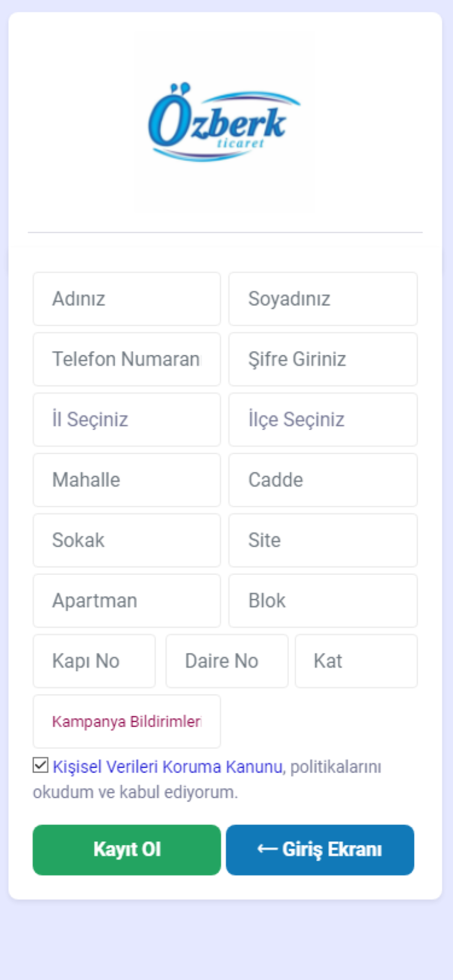This screenshot has height=980, width=453.
Task: Click the Daire No input
Action: (x=226, y=661)
